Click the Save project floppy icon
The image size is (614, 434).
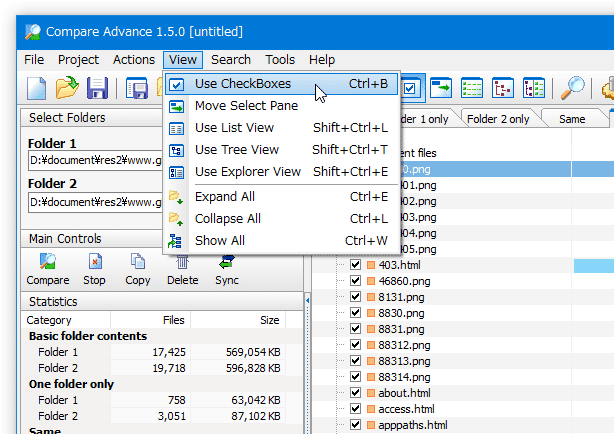97,88
